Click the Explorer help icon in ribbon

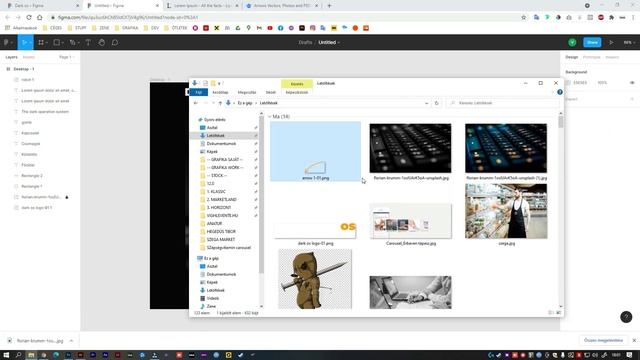coord(560,92)
